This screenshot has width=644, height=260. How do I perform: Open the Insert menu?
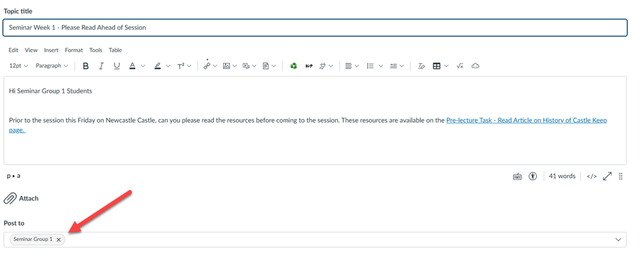[x=52, y=50]
